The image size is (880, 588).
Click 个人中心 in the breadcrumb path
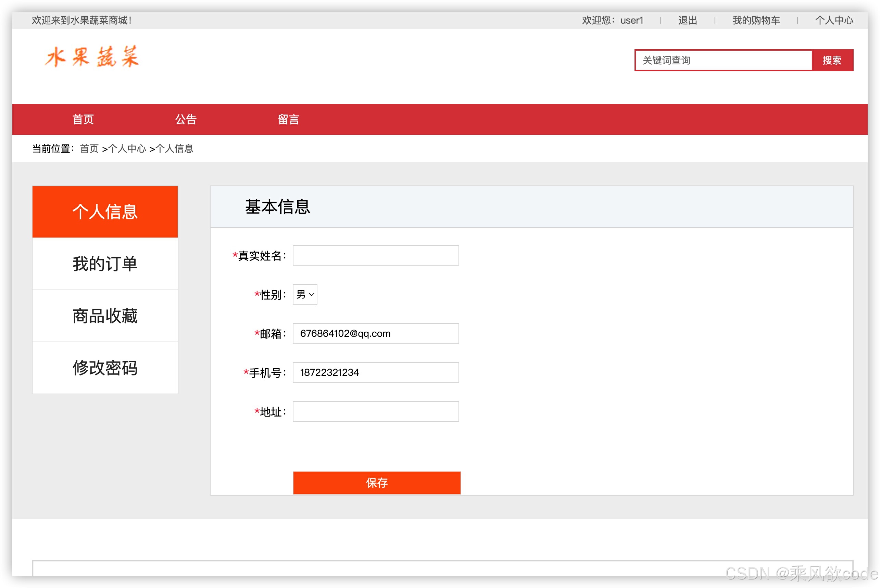click(x=127, y=149)
